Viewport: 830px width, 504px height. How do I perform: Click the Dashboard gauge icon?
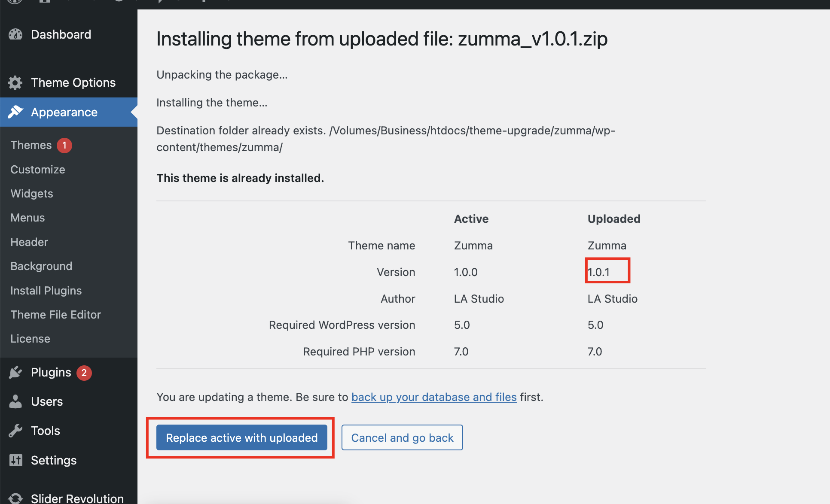[15, 34]
